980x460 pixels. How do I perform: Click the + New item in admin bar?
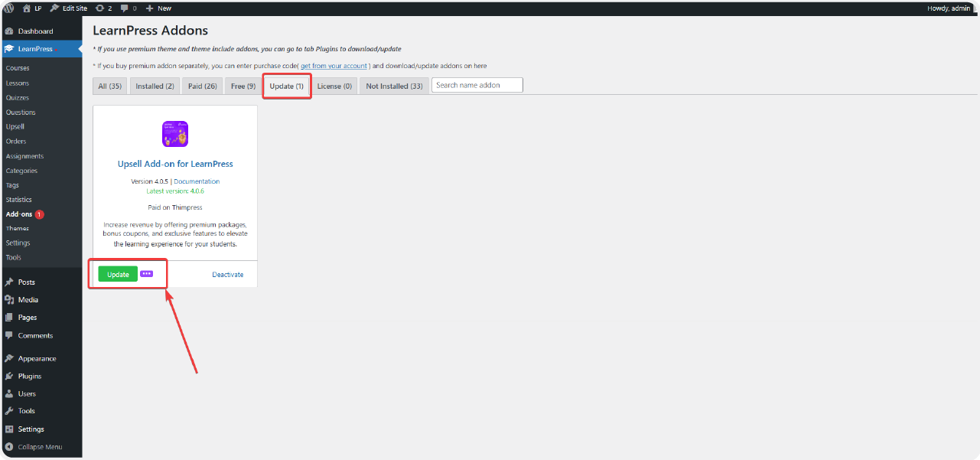(x=158, y=8)
